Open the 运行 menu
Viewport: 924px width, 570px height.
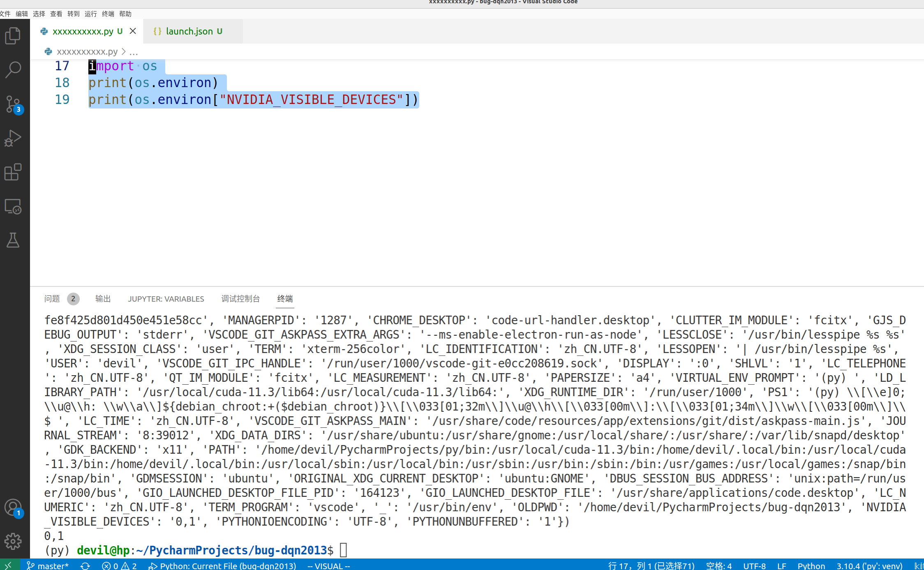click(90, 14)
